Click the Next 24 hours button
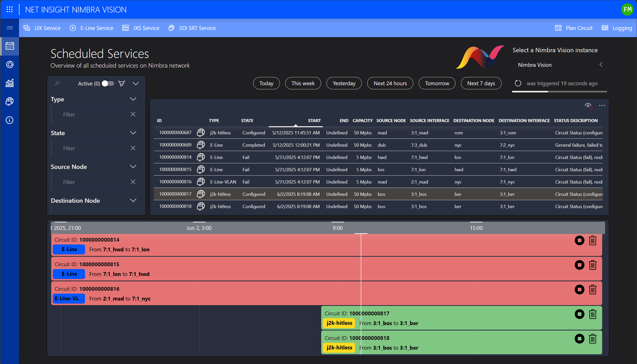The height and width of the screenshot is (364, 637). coord(390,83)
